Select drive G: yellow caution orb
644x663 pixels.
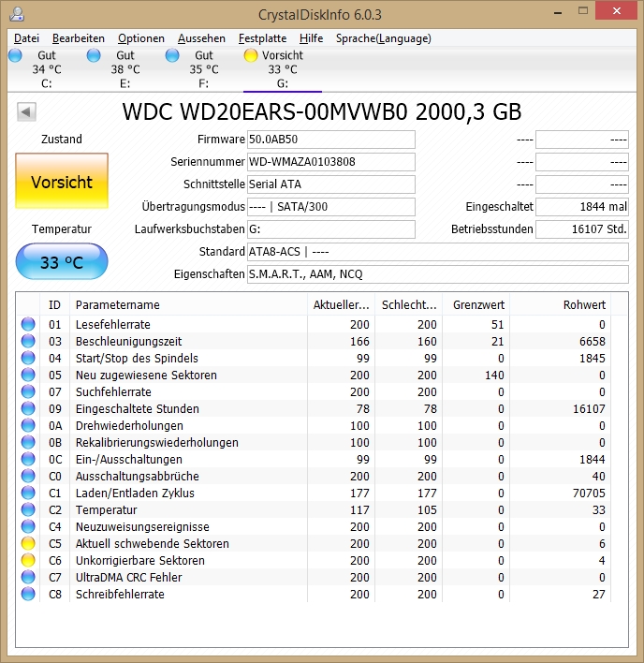coord(251,55)
